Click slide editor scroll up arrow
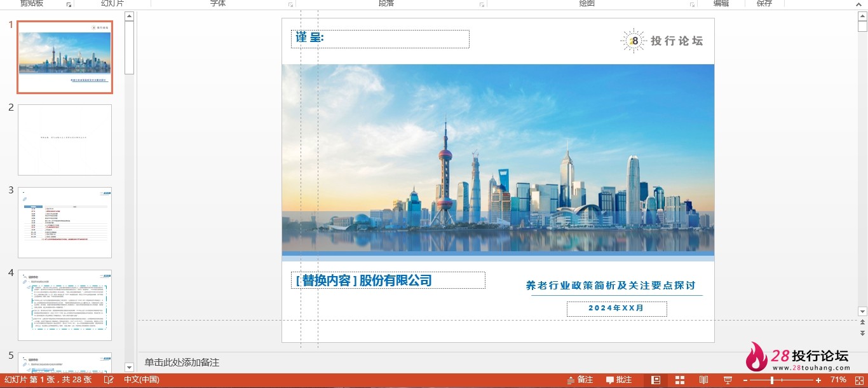The image size is (868, 388). pyautogui.click(x=862, y=17)
